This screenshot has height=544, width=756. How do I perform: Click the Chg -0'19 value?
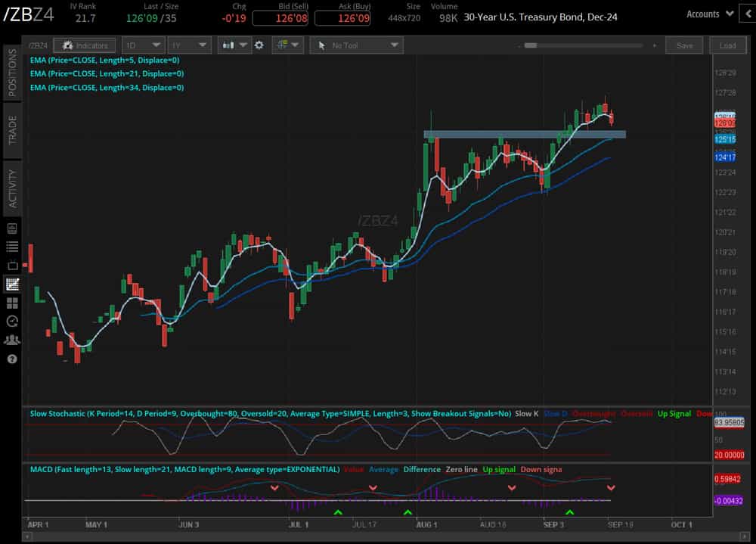(x=234, y=18)
